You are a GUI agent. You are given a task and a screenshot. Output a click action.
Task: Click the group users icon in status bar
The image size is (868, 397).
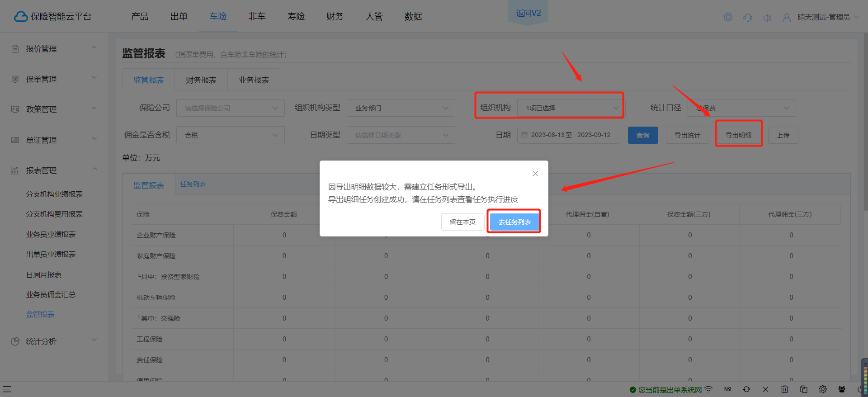[x=841, y=389]
